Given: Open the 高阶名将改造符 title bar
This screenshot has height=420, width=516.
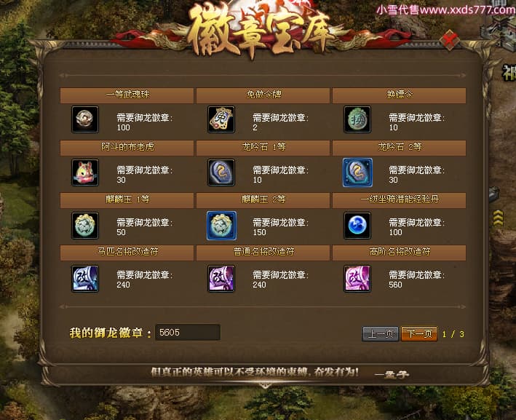Looking at the screenshot, I should (x=399, y=253).
